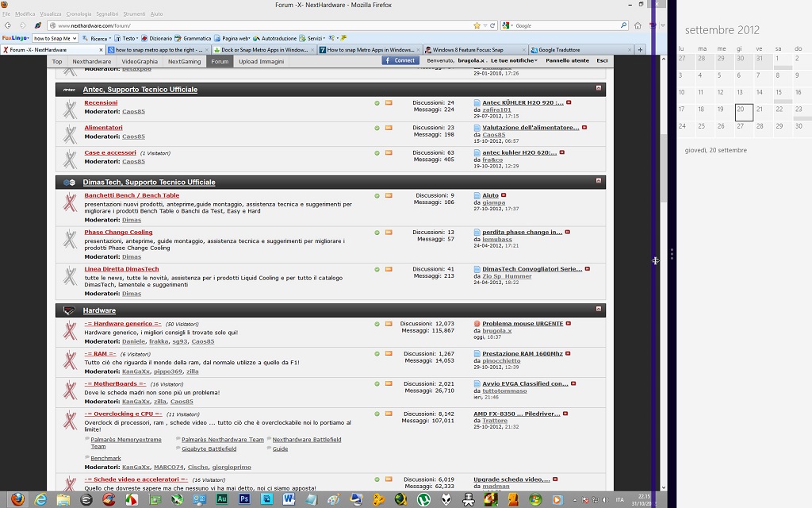812x508 pixels.
Task: Click the scrollbar down arrow
Action: 664,488
